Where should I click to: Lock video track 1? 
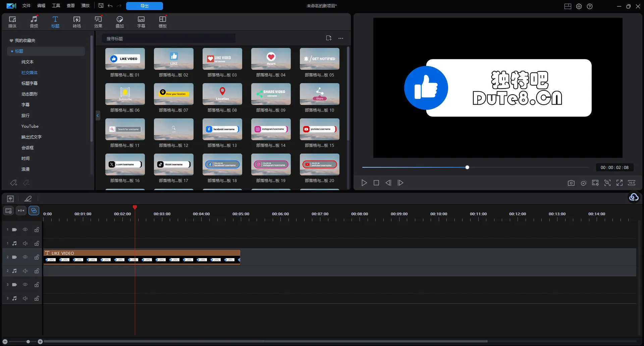pyautogui.click(x=37, y=230)
